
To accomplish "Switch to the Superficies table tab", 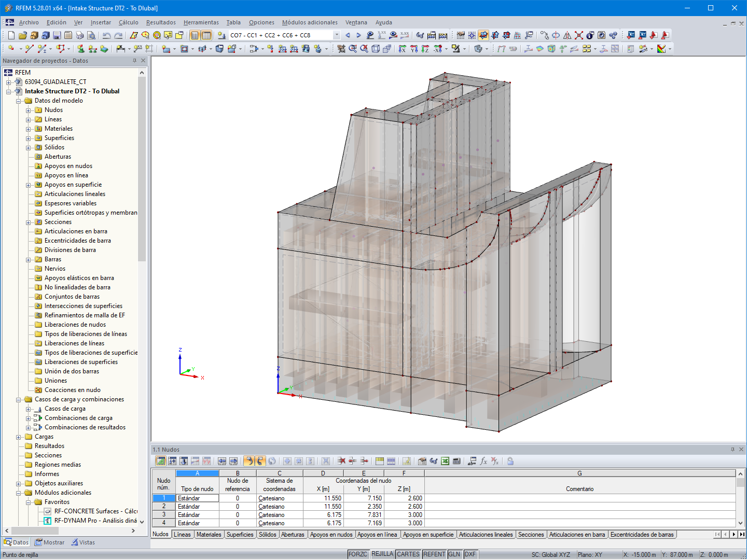I will [240, 534].
